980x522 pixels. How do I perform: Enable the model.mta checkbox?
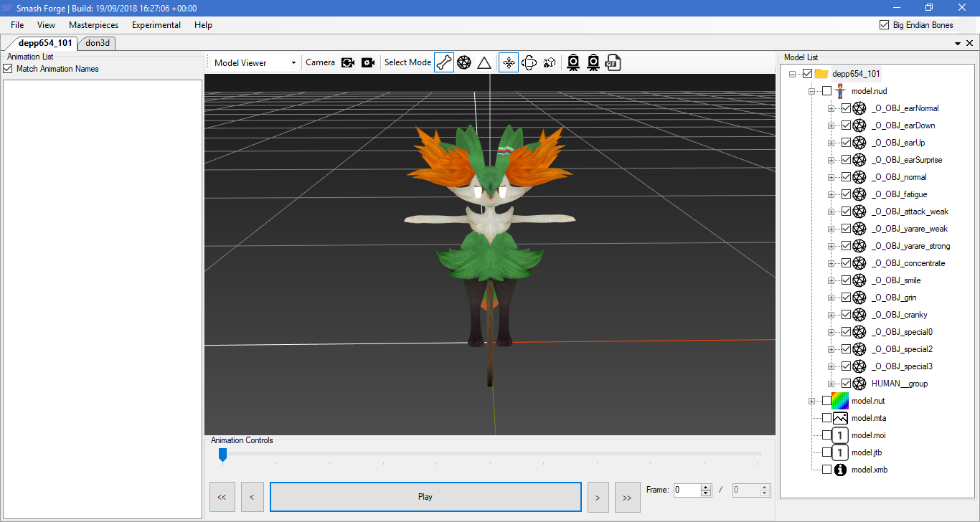(x=826, y=417)
